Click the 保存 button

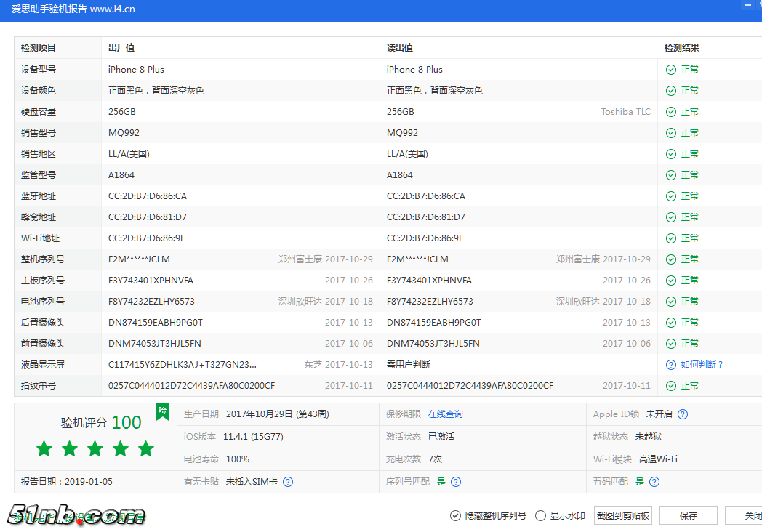688,515
